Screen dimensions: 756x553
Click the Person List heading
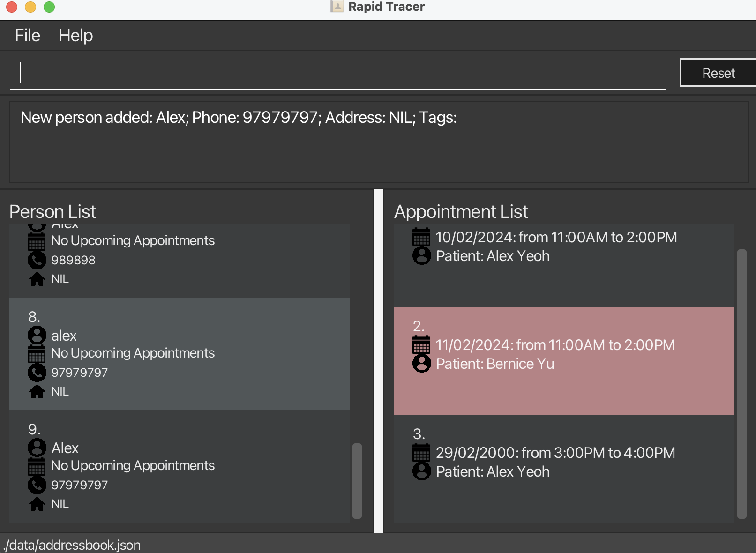point(52,212)
